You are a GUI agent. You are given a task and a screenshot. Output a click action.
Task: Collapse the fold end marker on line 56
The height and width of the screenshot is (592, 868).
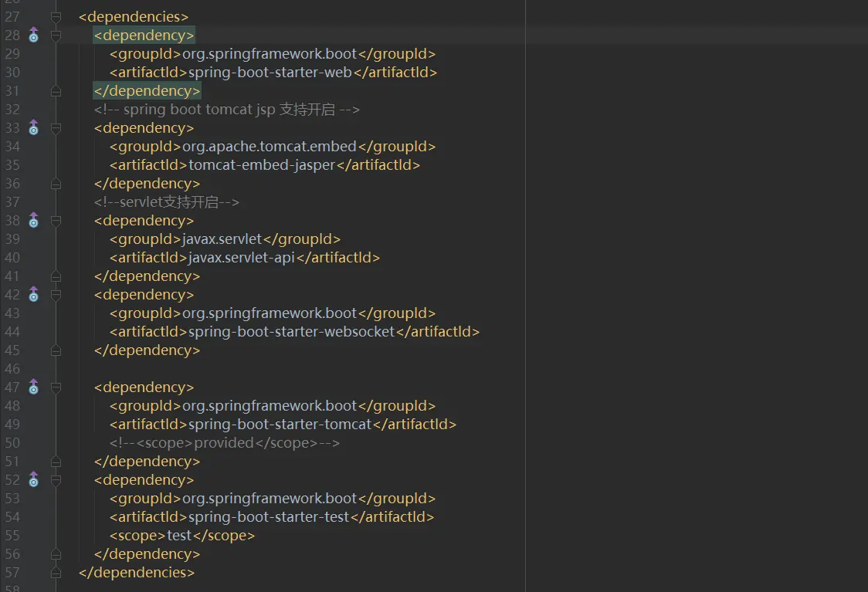(56, 554)
